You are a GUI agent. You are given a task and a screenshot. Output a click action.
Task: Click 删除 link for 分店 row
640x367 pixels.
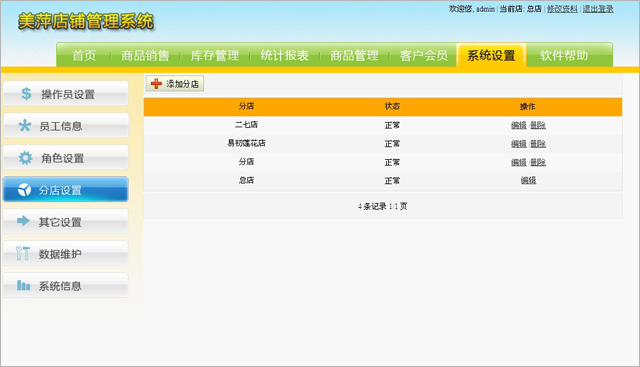[x=538, y=162]
